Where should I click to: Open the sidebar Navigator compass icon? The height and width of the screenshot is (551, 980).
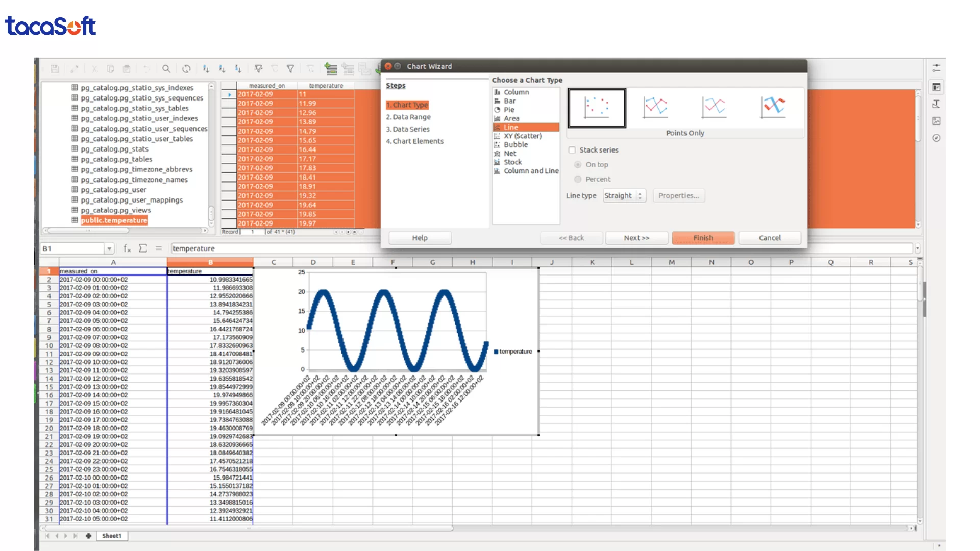point(936,138)
